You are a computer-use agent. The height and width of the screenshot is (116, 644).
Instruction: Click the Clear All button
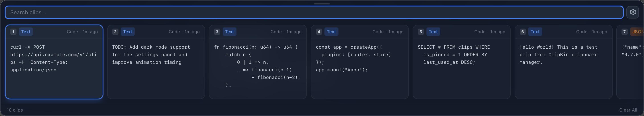(628, 110)
